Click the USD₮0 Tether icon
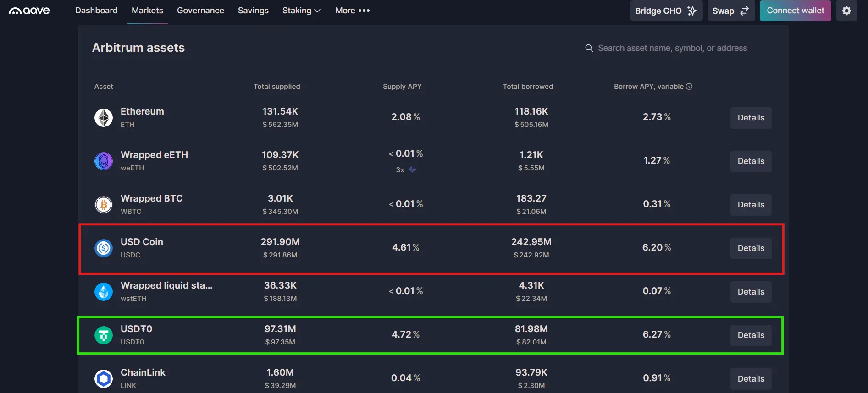Image resolution: width=868 pixels, height=393 pixels. point(104,335)
